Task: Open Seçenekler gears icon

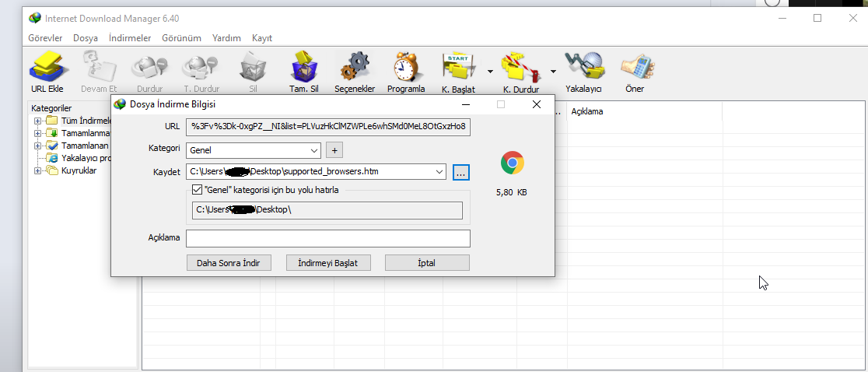Action: click(355, 65)
